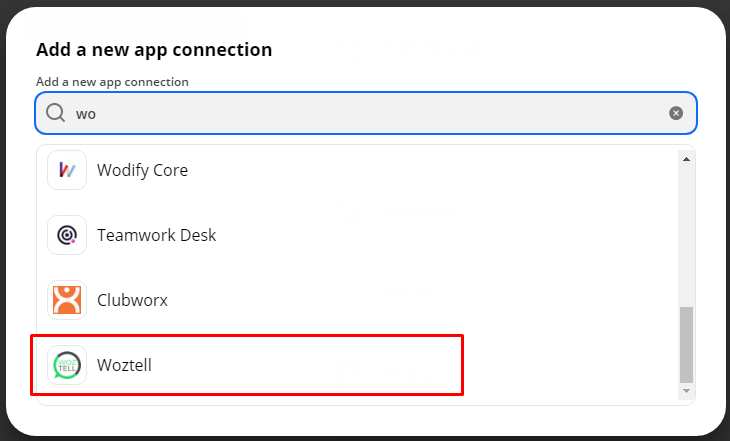Click the magnifying glass search icon

(x=55, y=113)
